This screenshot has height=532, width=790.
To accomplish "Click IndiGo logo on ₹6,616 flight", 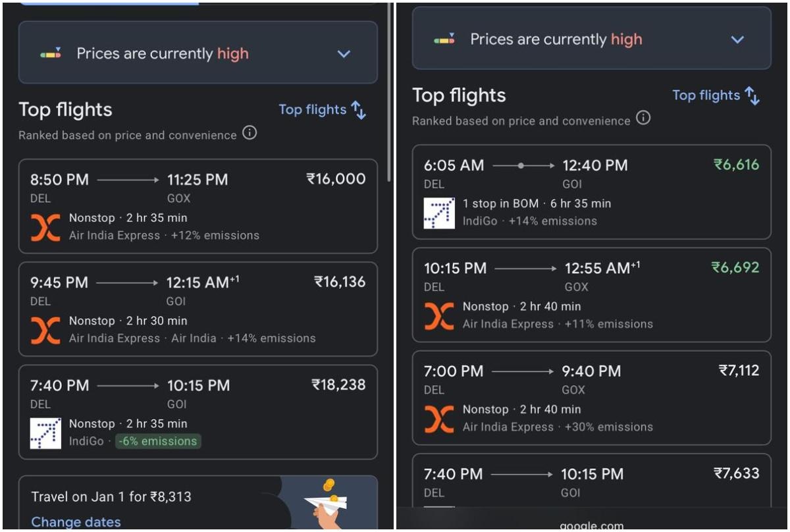I will 439,213.
